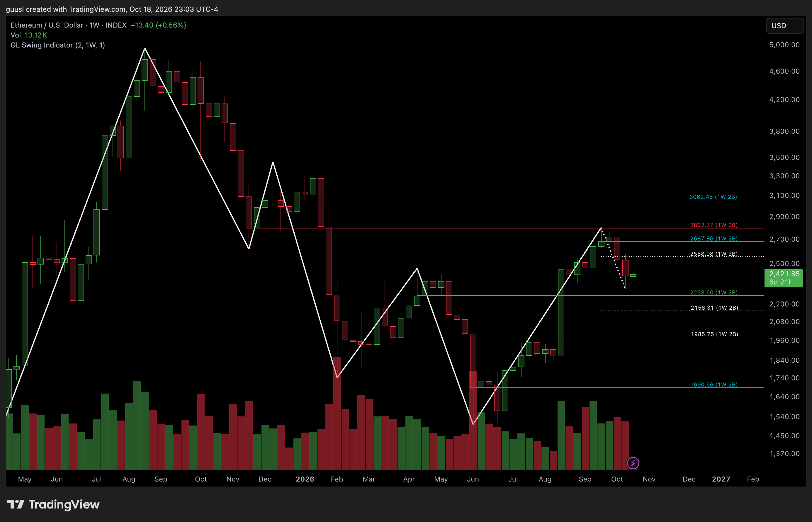Select the Vol 13.12 K indicator label

tap(29, 35)
